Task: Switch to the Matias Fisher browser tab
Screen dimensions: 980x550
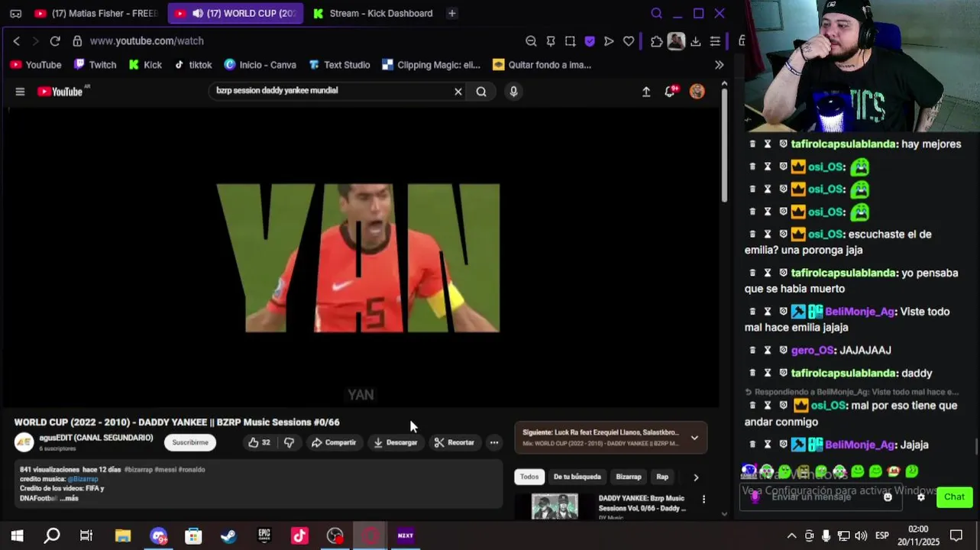Action: pos(96,13)
